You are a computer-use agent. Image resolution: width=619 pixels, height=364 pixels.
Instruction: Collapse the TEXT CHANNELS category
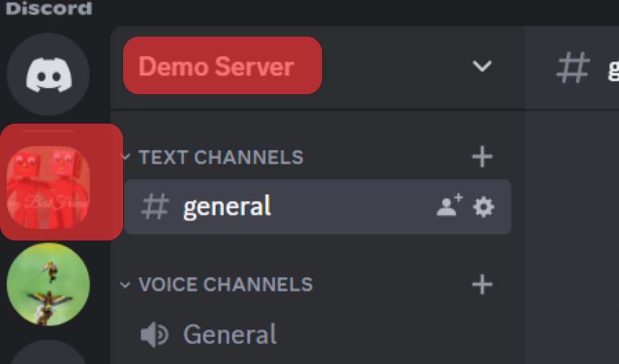220,157
